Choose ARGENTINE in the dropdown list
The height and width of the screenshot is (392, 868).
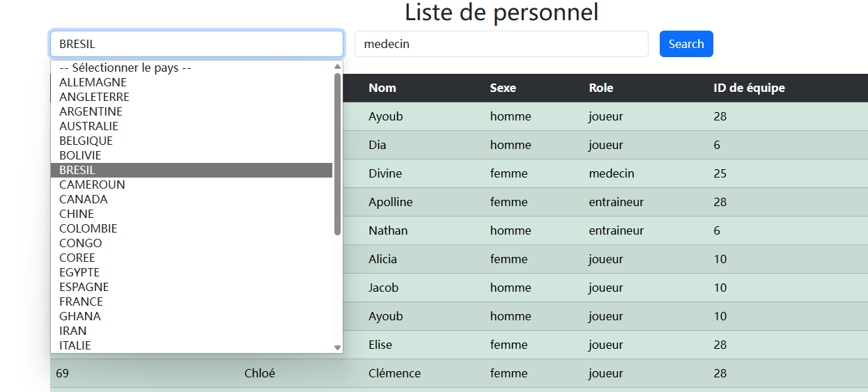pyautogui.click(x=91, y=111)
